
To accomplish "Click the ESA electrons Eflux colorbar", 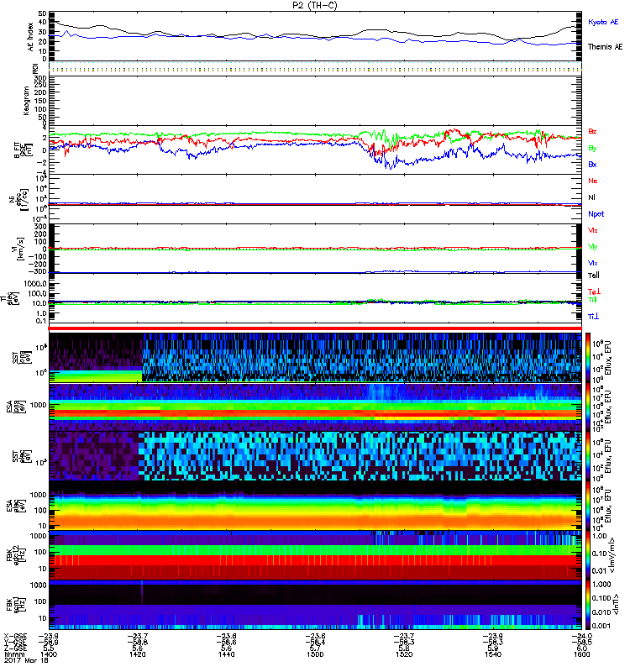I will pos(588,506).
